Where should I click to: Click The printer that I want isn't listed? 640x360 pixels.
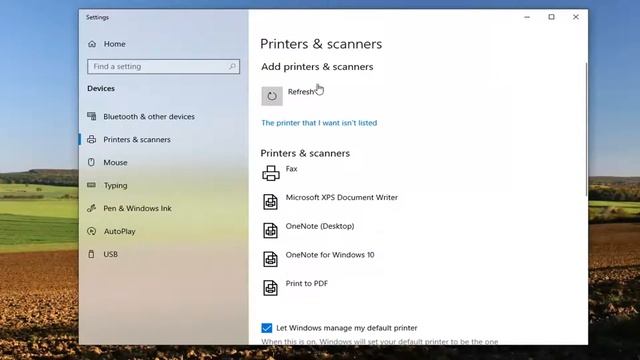pyautogui.click(x=319, y=122)
